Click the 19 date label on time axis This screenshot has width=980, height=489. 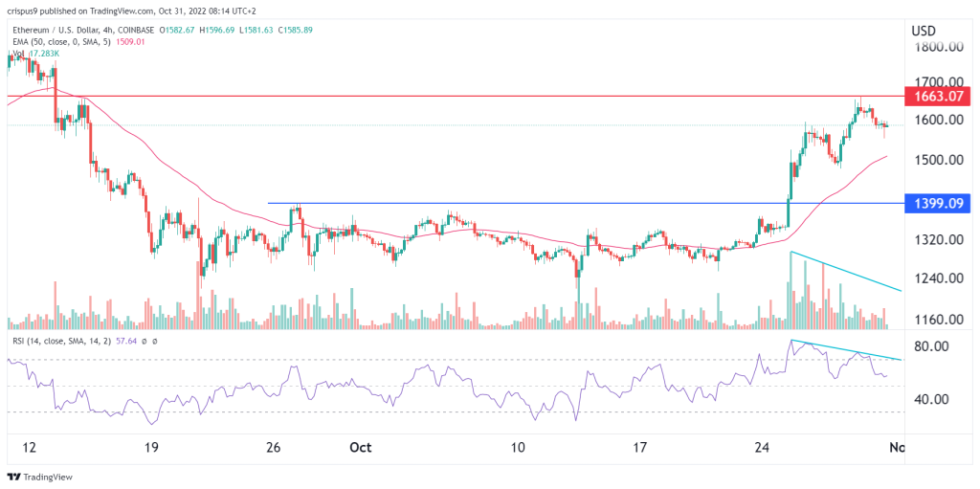(x=150, y=448)
